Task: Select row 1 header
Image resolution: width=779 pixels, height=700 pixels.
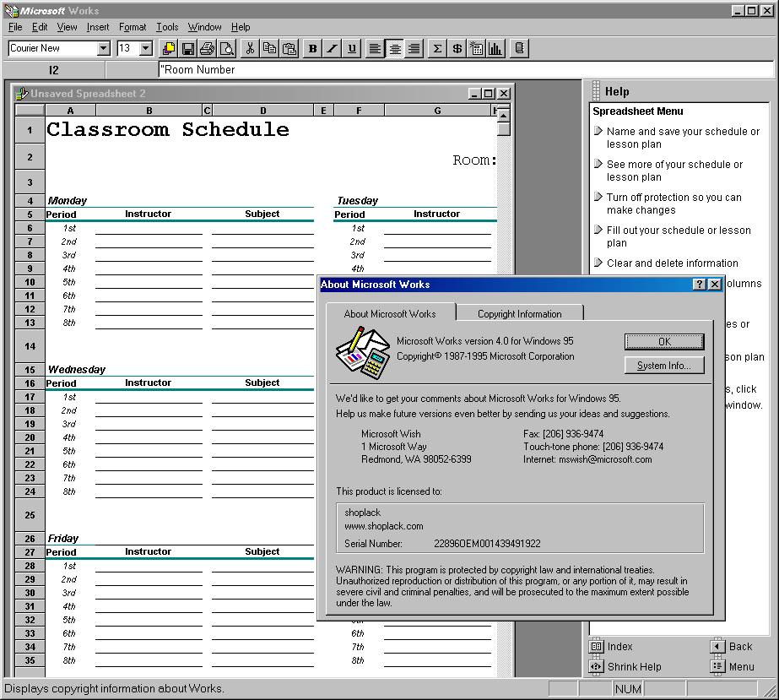Action: tap(30, 130)
